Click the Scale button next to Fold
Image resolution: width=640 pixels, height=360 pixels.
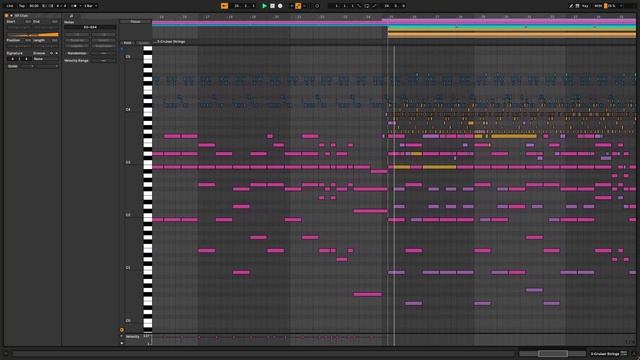143,43
